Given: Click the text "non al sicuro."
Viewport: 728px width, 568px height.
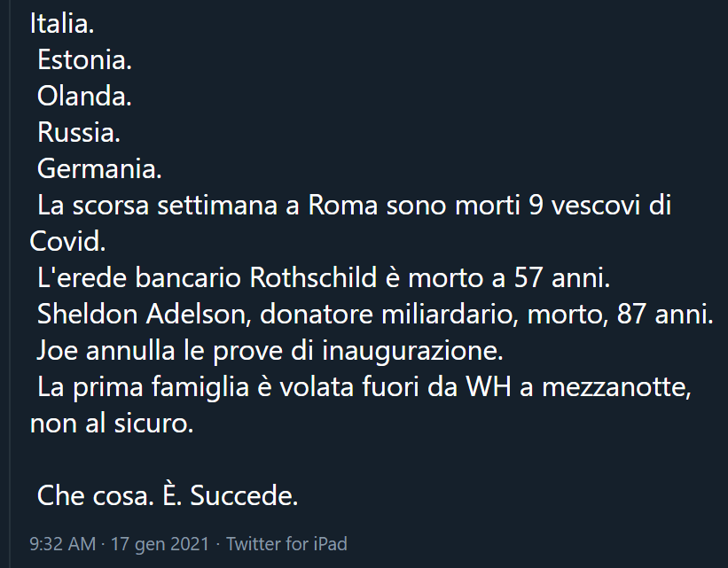Looking at the screenshot, I should pos(111,424).
